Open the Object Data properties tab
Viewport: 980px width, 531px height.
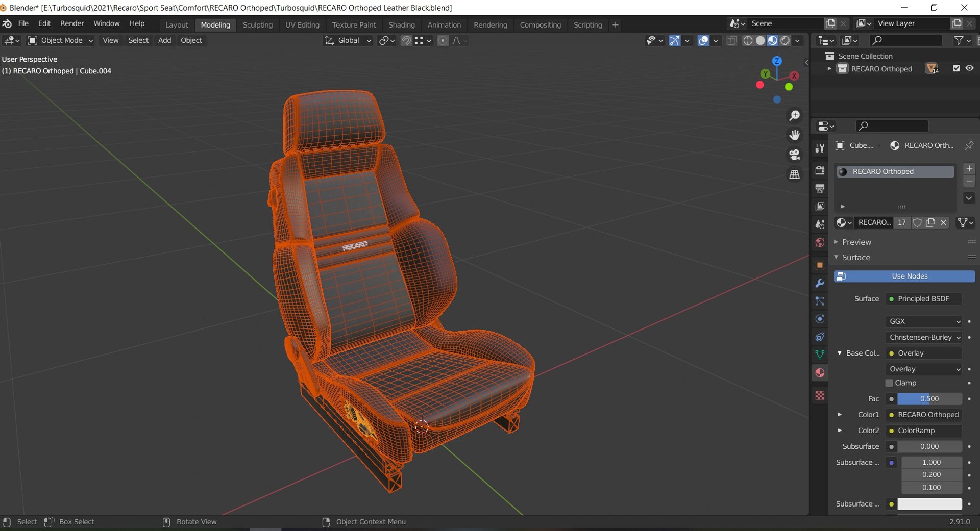click(820, 355)
